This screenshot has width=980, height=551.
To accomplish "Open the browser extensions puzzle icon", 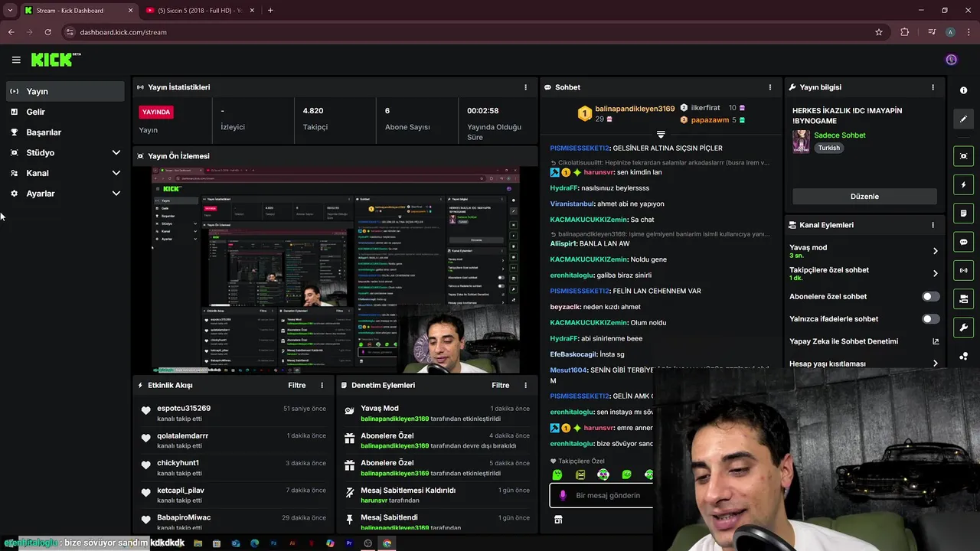I will 905,32.
